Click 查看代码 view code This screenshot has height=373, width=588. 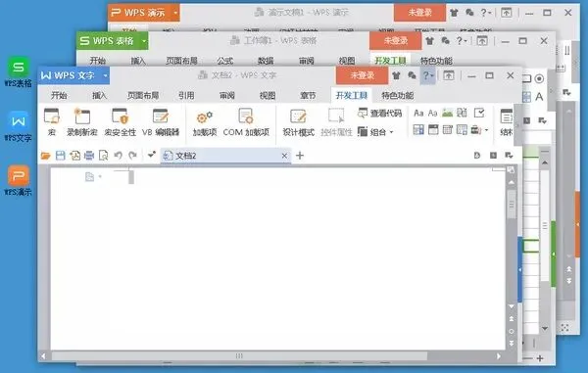point(379,113)
